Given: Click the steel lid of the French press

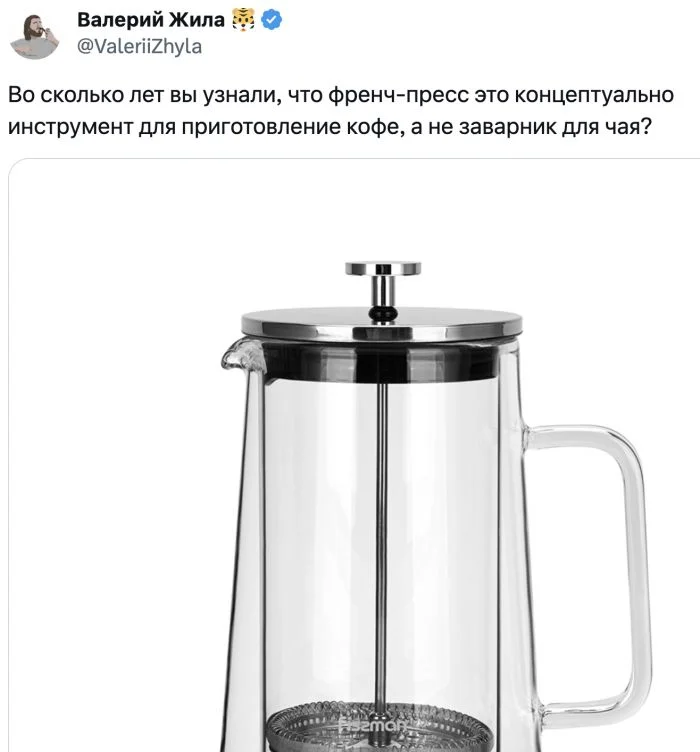Looking at the screenshot, I should point(382,323).
